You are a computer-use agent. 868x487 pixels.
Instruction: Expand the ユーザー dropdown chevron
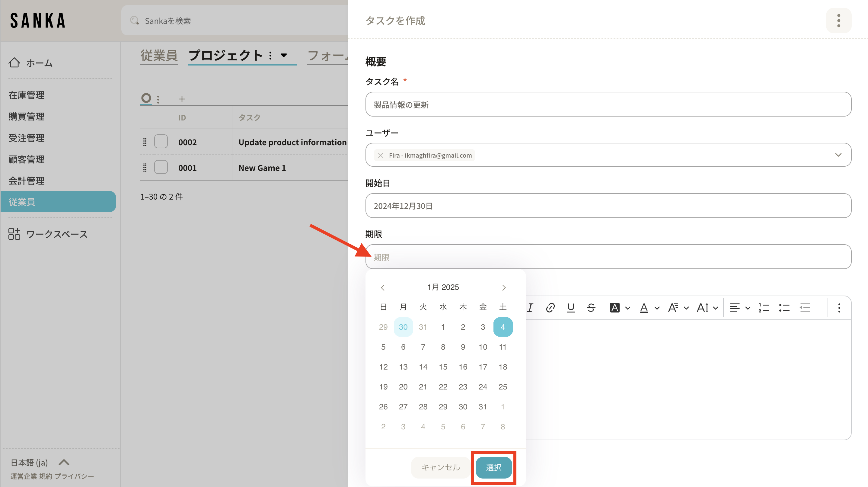click(x=838, y=155)
